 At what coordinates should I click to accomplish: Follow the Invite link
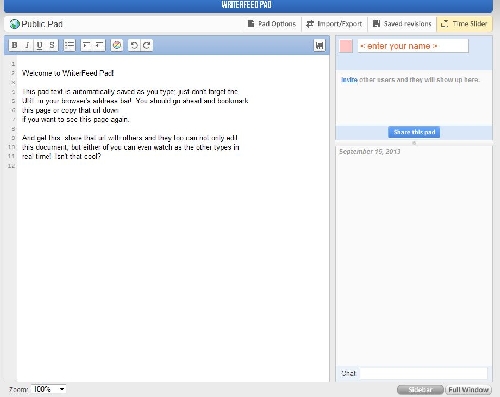[x=349, y=80]
